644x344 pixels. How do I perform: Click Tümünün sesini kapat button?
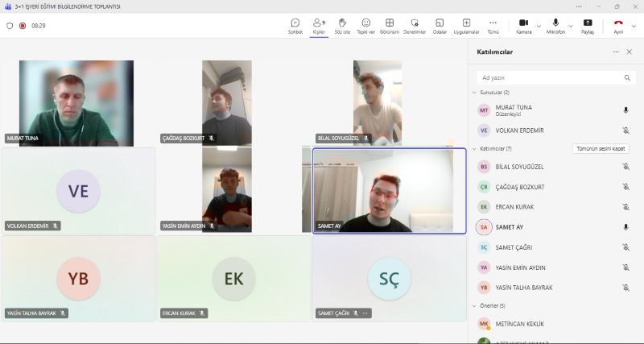(x=601, y=149)
